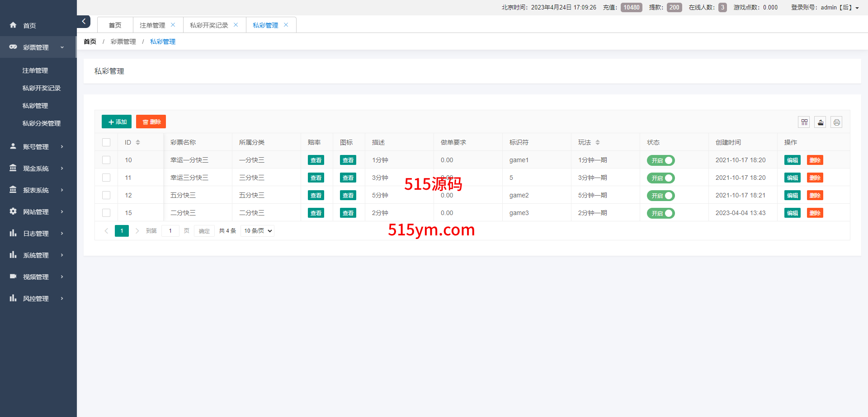The height and width of the screenshot is (417, 868).
Task: Close the 私彩开奖记录 tab
Action: (236, 25)
